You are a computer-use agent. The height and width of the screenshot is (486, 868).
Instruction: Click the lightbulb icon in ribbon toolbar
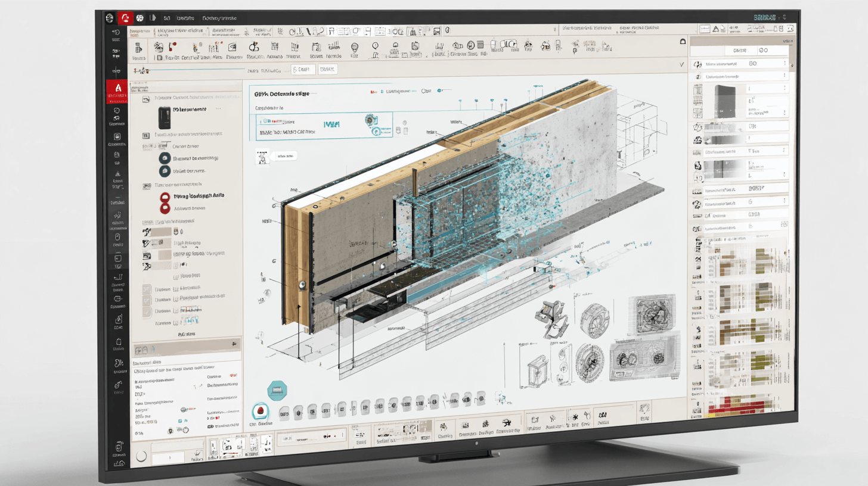tap(354, 47)
